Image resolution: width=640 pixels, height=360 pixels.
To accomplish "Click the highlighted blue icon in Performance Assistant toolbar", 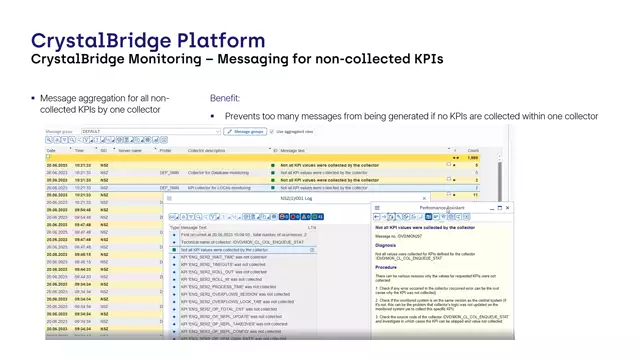I will click(428, 217).
